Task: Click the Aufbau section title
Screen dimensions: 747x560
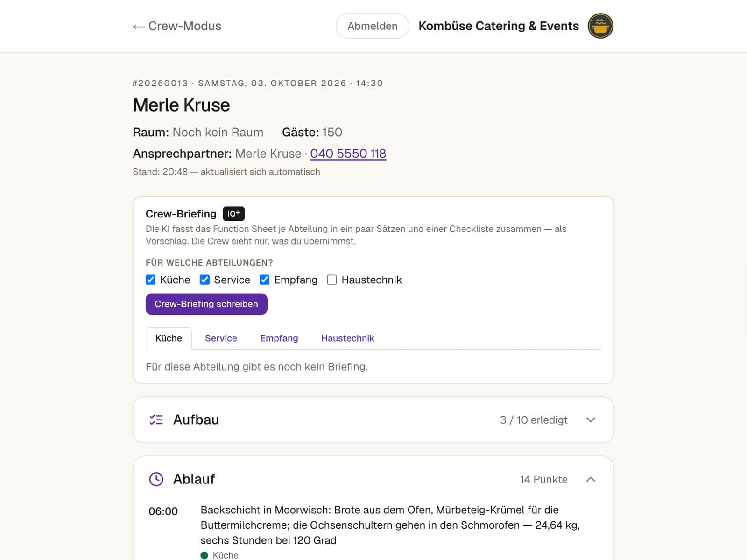Action: (x=196, y=420)
